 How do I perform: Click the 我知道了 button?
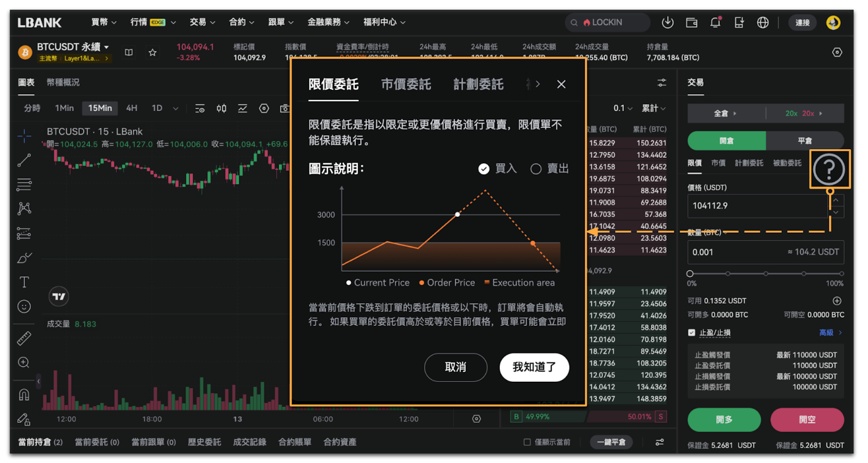(534, 367)
